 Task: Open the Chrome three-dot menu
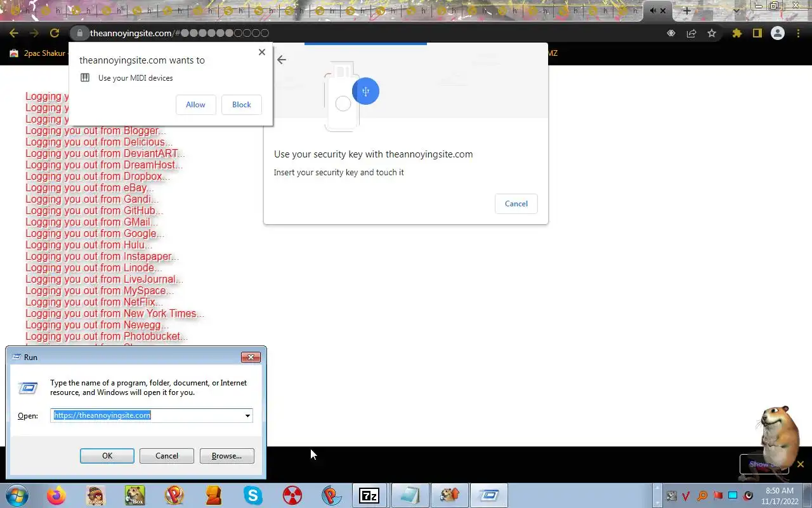coord(798,33)
